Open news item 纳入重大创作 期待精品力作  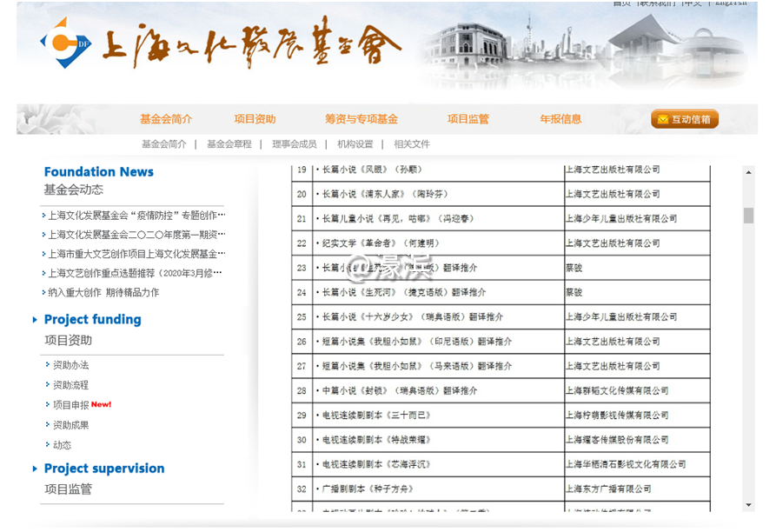[x=103, y=293]
